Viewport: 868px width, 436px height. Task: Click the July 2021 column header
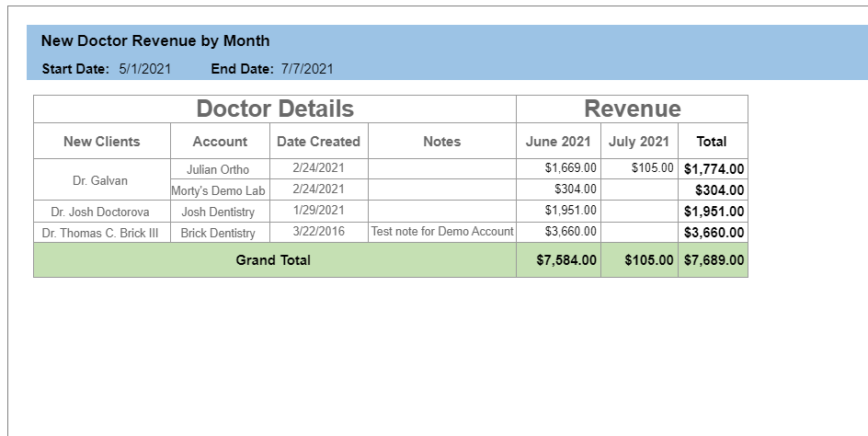(x=639, y=142)
